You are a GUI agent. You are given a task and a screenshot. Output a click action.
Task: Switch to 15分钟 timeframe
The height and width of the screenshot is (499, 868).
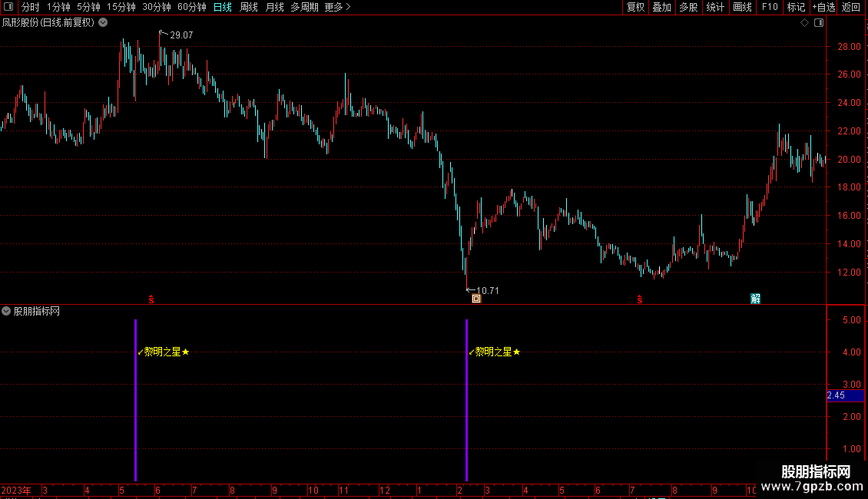coord(121,7)
